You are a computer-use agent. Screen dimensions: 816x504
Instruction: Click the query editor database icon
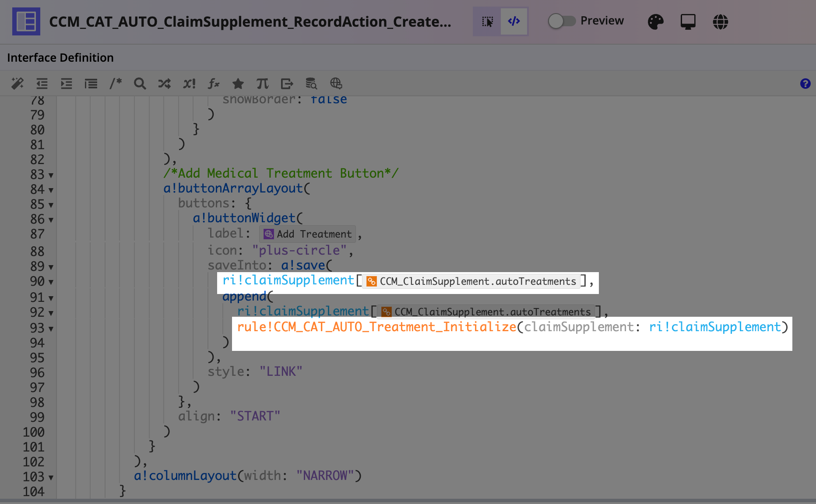(x=311, y=83)
